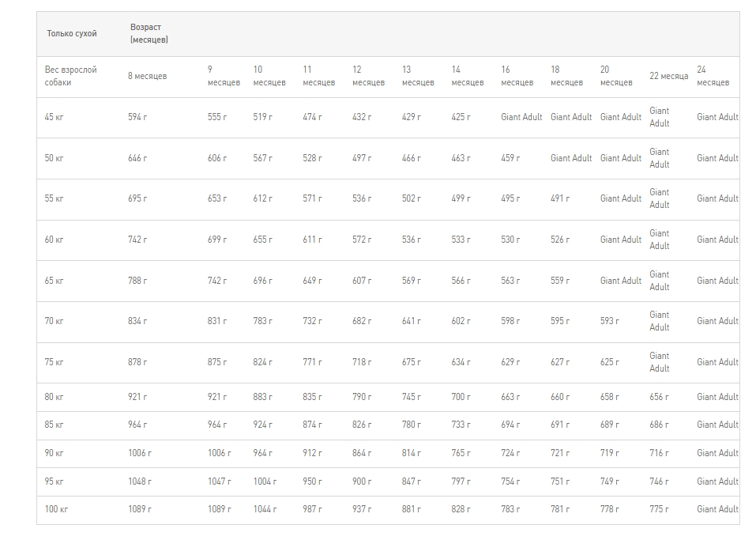
Task: Click "612 г" in the 55 кг row
Action: click(x=263, y=198)
